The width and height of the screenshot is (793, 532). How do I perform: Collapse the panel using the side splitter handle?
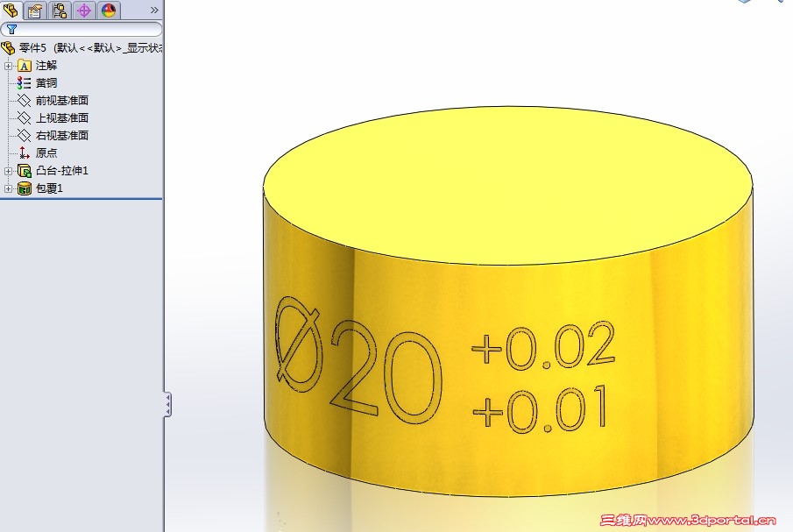(168, 404)
